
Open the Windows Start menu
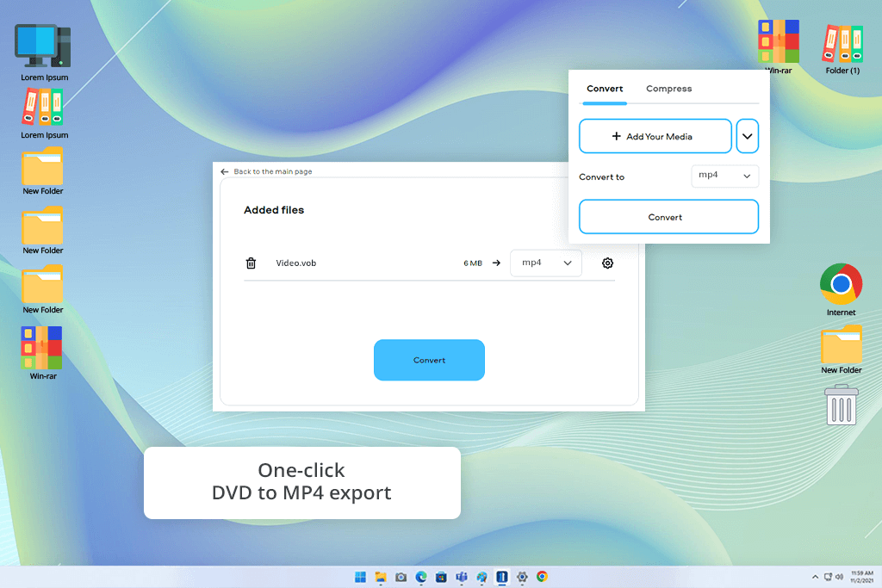click(361, 577)
